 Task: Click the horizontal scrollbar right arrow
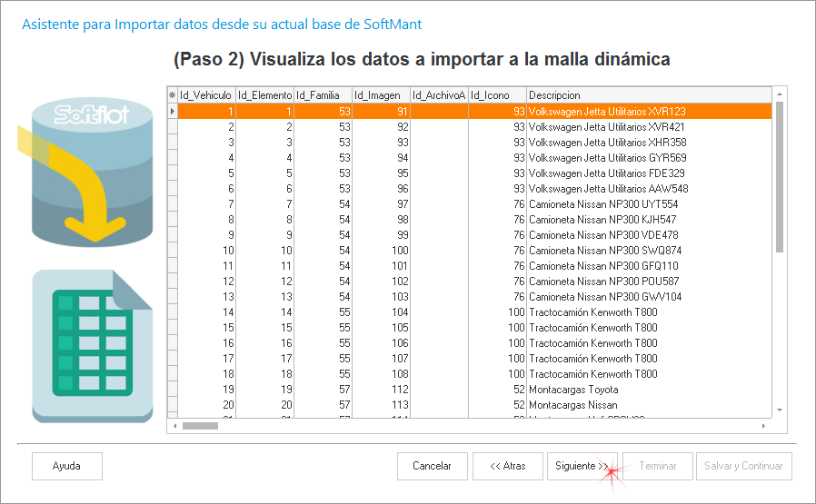[x=763, y=425]
